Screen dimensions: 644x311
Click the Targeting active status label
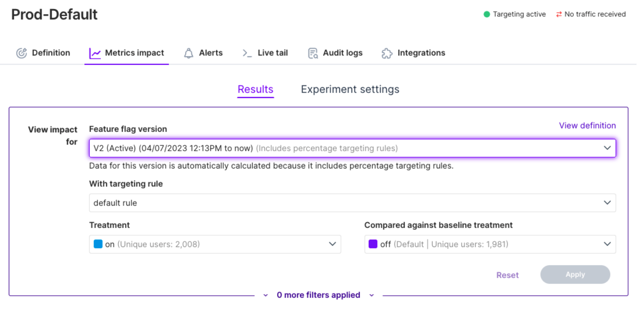pos(519,14)
